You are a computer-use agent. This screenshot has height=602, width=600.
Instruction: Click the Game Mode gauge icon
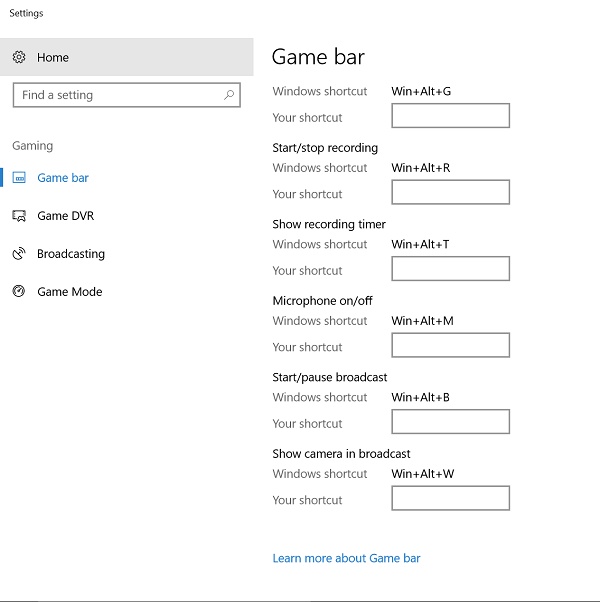(19, 291)
